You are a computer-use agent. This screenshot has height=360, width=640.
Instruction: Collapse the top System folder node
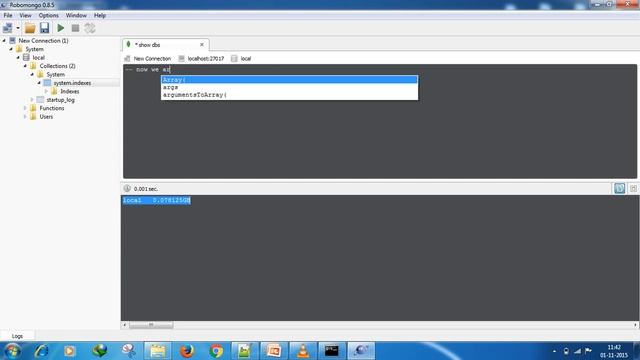tap(11, 49)
